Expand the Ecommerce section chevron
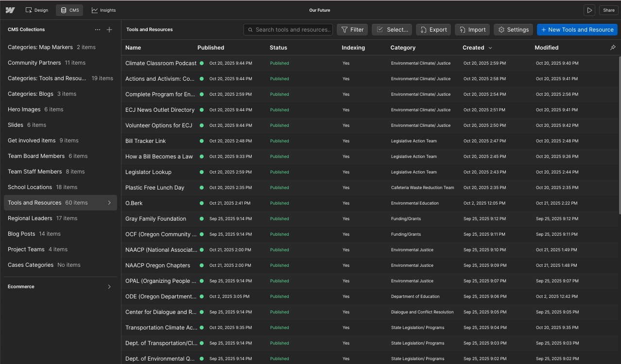The image size is (621, 364). tap(109, 287)
